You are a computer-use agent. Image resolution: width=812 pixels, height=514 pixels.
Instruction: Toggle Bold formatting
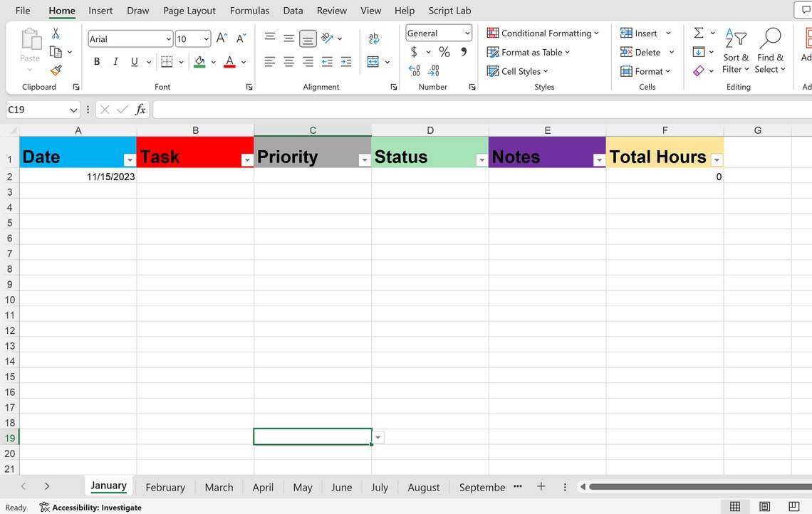97,62
